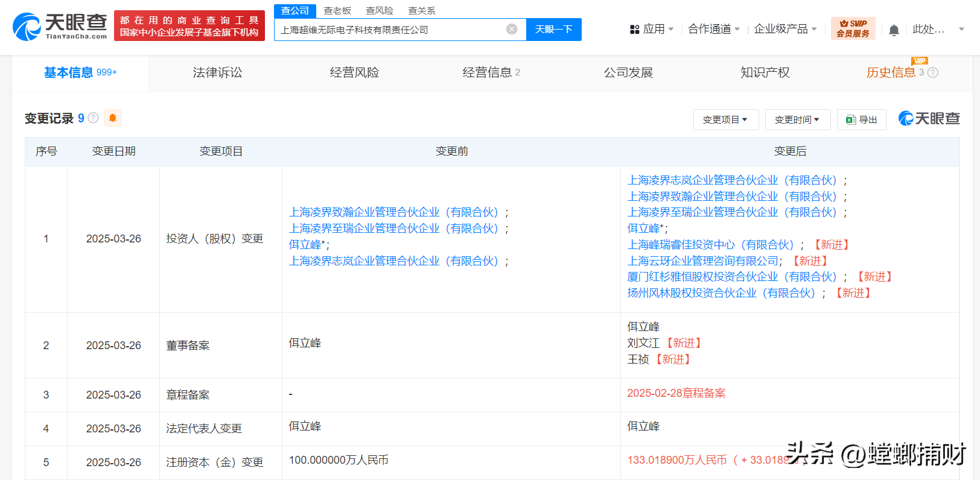The image size is (980, 480).
Task: Select 王祯 in row 2 变更后
Action: coord(638,359)
